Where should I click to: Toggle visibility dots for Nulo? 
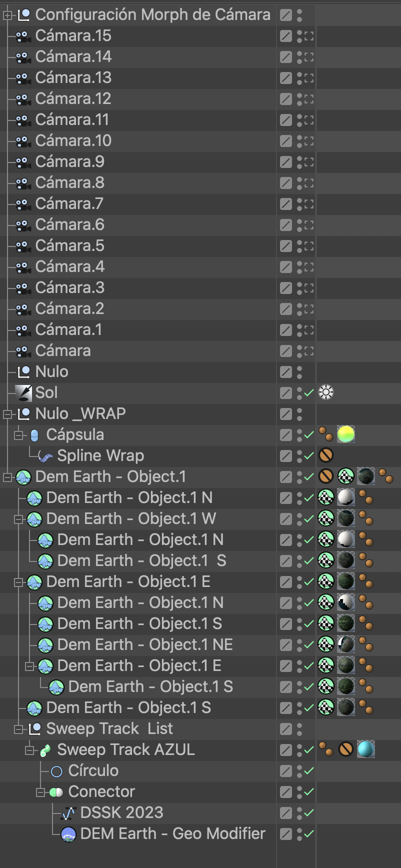coord(299,372)
